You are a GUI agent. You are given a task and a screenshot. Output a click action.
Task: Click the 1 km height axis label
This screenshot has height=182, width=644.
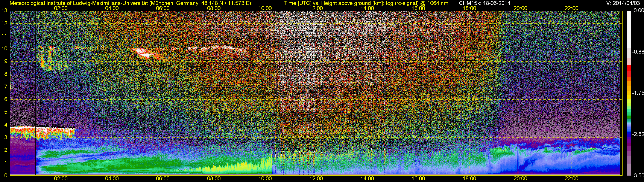[6, 163]
